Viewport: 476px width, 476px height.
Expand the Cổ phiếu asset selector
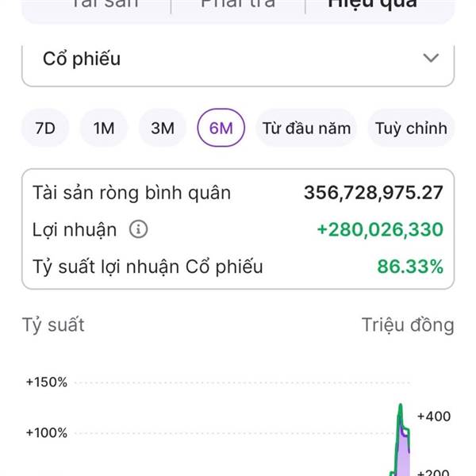(x=238, y=65)
